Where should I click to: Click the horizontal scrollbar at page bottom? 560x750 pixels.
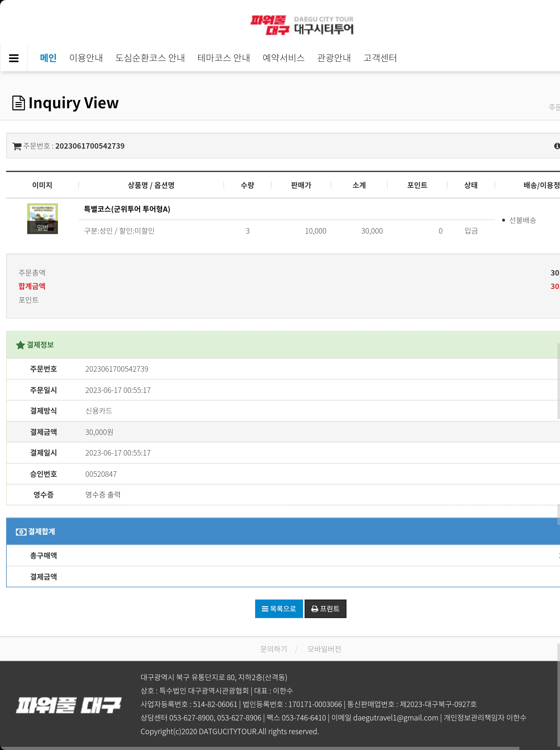[x=260, y=748]
